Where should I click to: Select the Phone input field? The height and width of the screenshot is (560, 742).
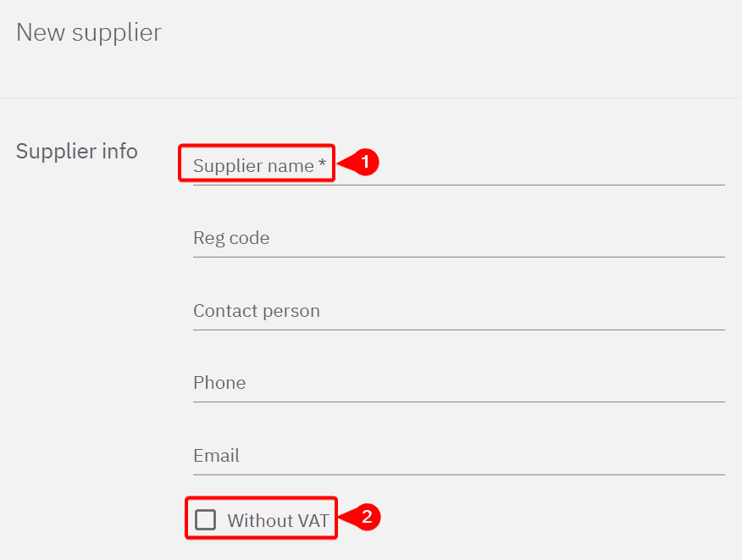click(458, 383)
